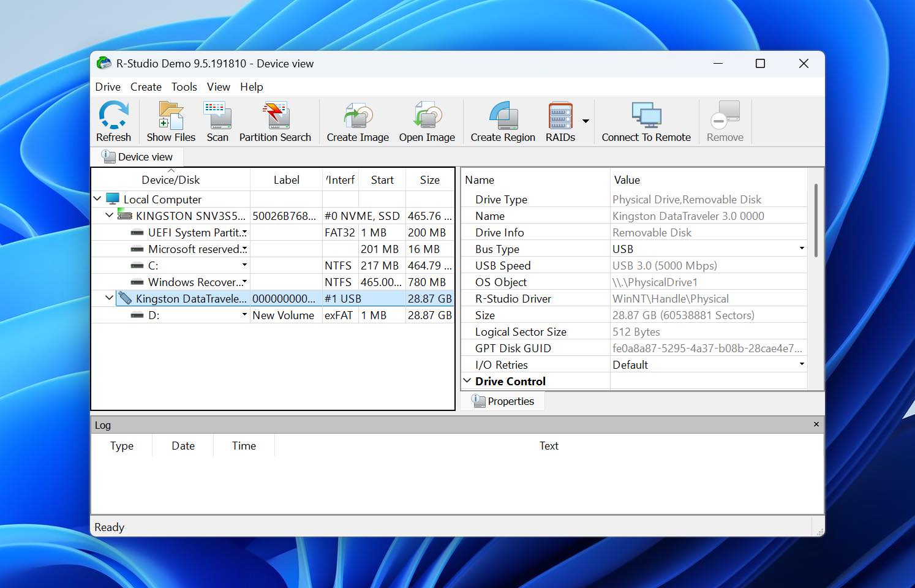The height and width of the screenshot is (588, 915).
Task: Click the Refresh toolbar icon
Action: 113,116
